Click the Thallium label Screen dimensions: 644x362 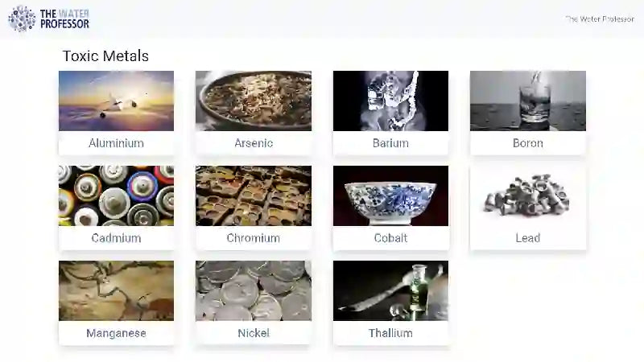(390, 333)
